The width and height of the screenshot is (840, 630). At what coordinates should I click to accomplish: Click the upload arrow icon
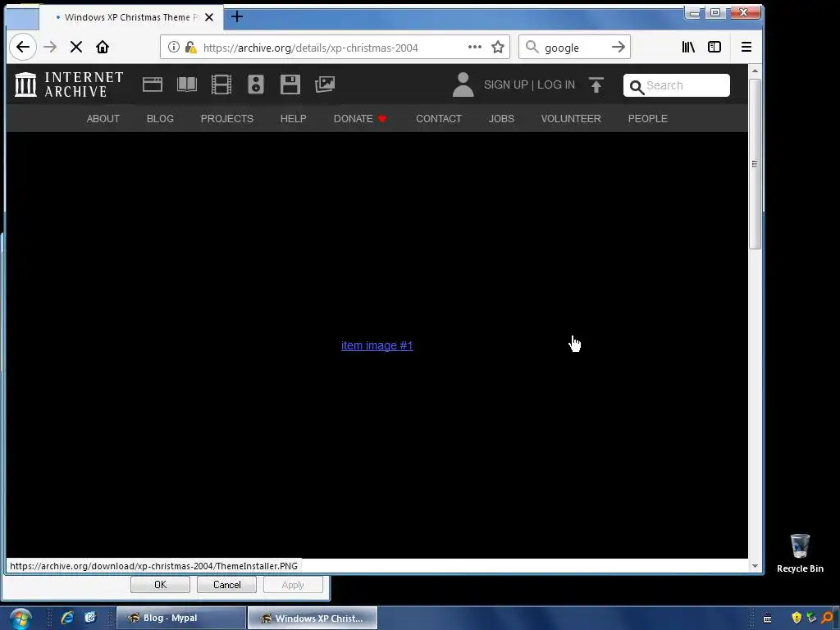tap(596, 84)
